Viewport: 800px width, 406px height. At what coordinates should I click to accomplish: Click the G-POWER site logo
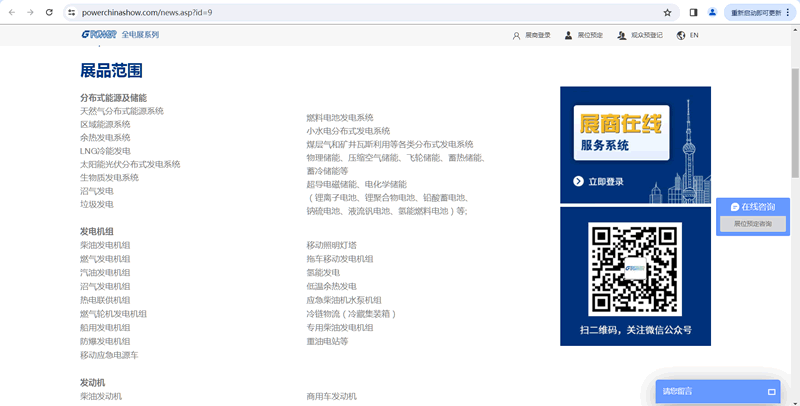(99, 35)
